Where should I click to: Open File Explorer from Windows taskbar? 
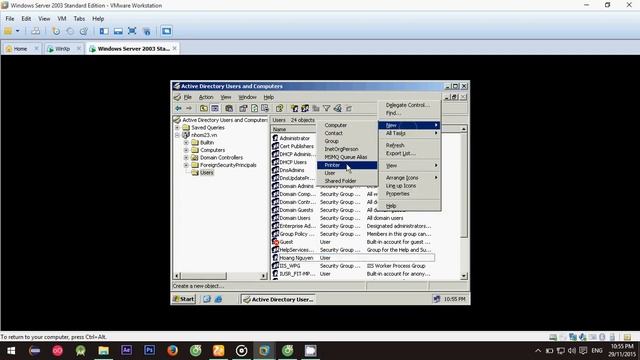[103, 351]
